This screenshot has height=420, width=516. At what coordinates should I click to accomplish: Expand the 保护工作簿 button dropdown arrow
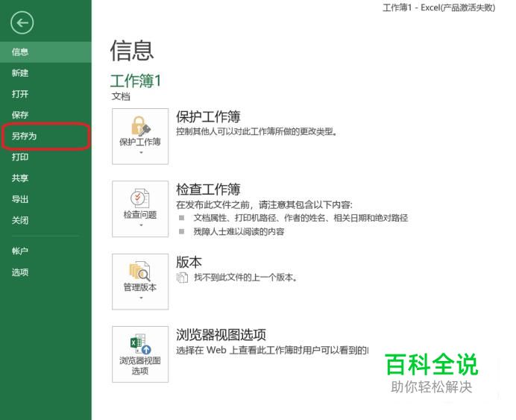click(x=141, y=153)
